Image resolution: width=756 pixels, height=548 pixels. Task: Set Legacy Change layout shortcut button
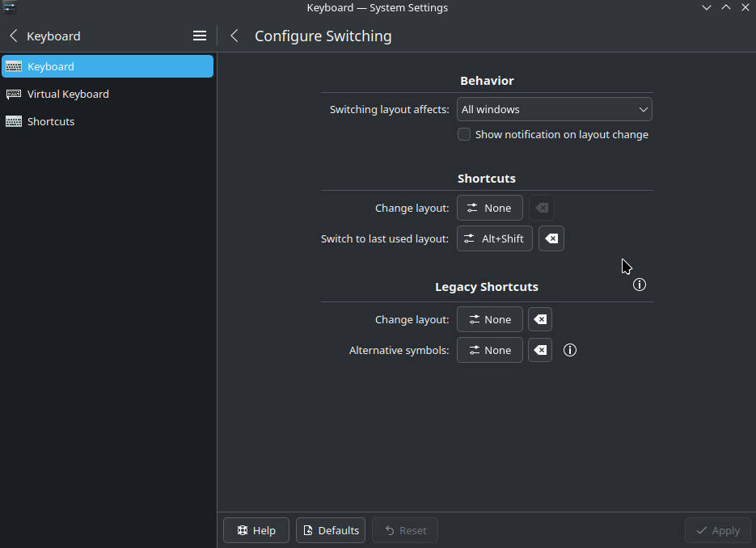489,319
